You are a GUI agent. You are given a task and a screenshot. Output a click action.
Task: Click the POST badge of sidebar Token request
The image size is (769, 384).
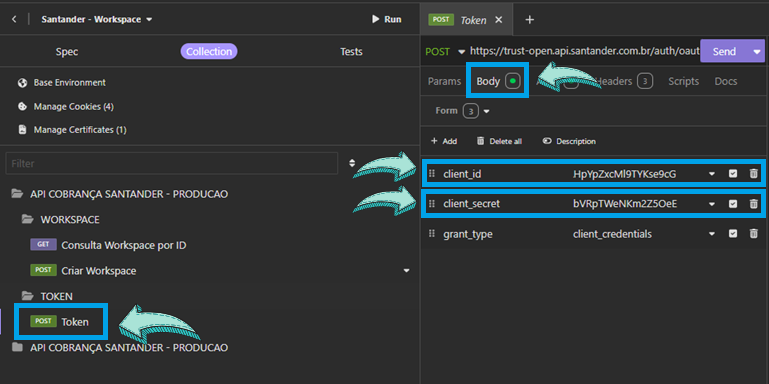[43, 321]
